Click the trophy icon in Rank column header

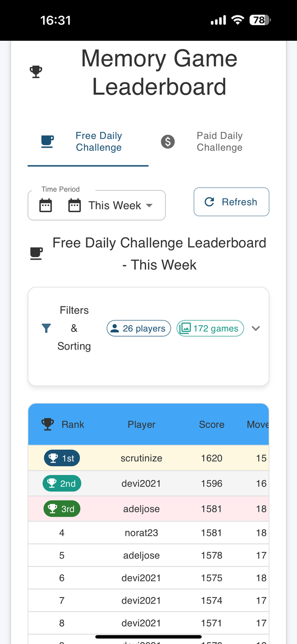click(47, 424)
